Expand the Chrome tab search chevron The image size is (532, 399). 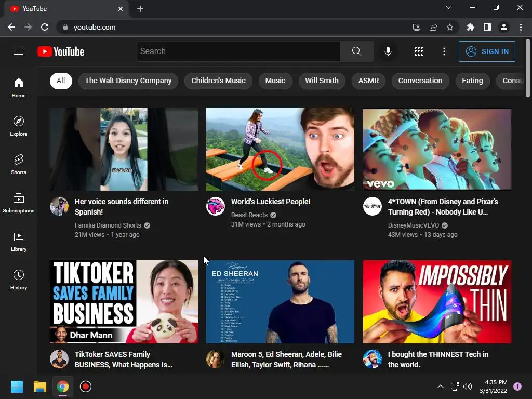(x=448, y=7)
